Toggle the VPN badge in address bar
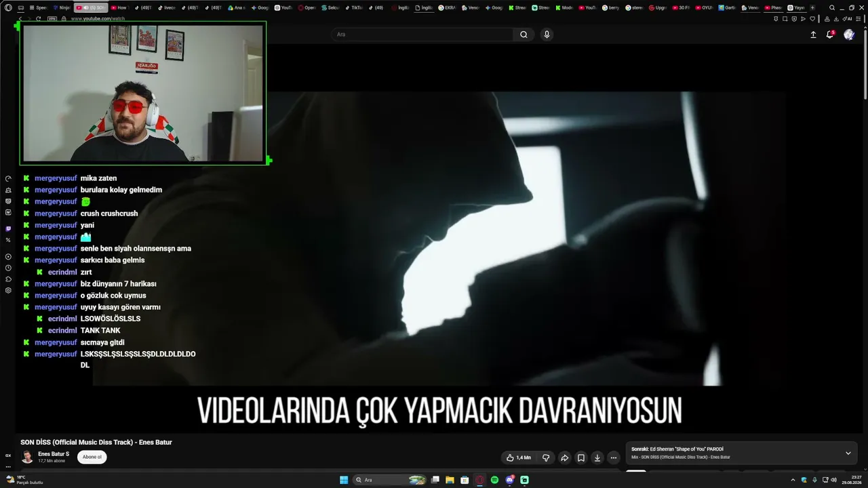The height and width of the screenshot is (488, 868). click(52, 19)
